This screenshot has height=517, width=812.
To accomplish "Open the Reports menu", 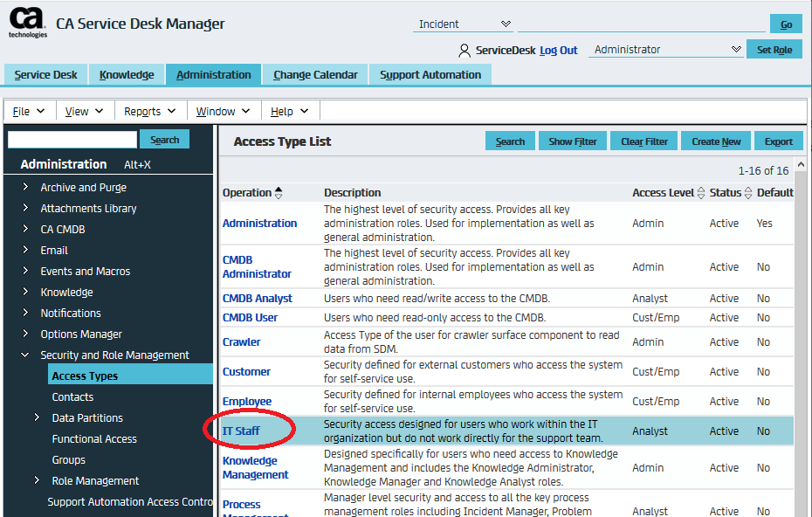I will (150, 111).
